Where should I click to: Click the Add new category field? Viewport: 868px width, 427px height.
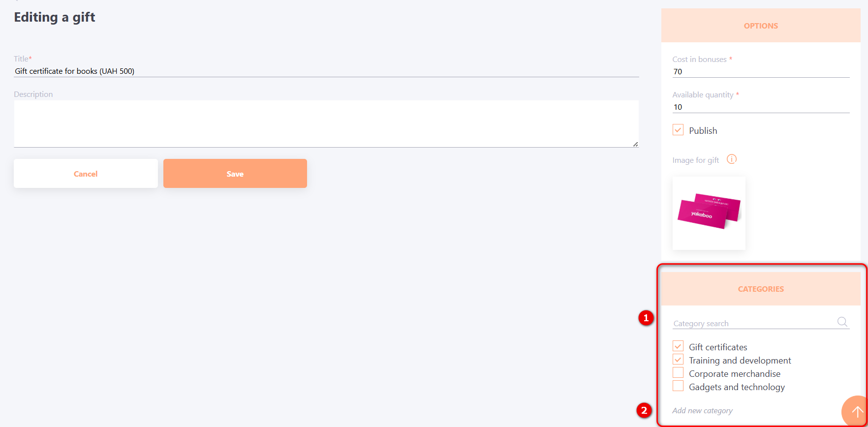pyautogui.click(x=738, y=411)
